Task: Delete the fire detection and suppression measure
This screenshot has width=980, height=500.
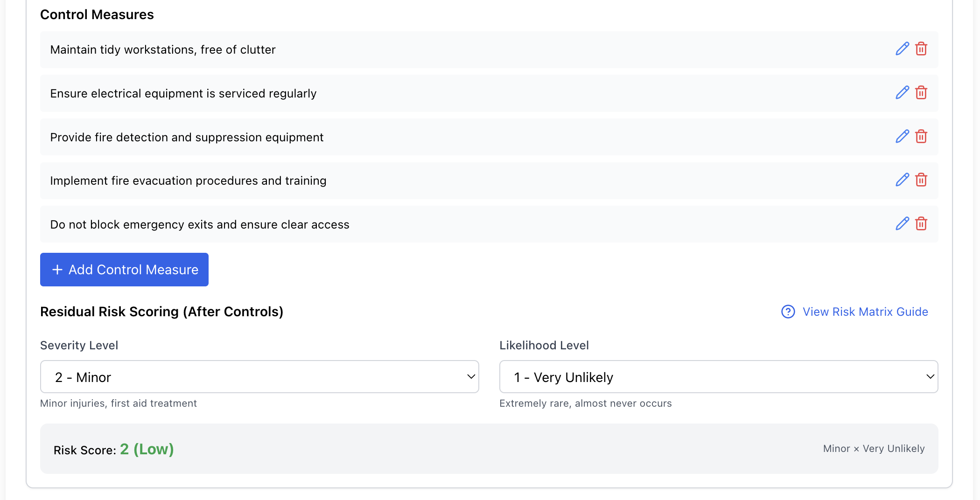Action: pos(921,137)
